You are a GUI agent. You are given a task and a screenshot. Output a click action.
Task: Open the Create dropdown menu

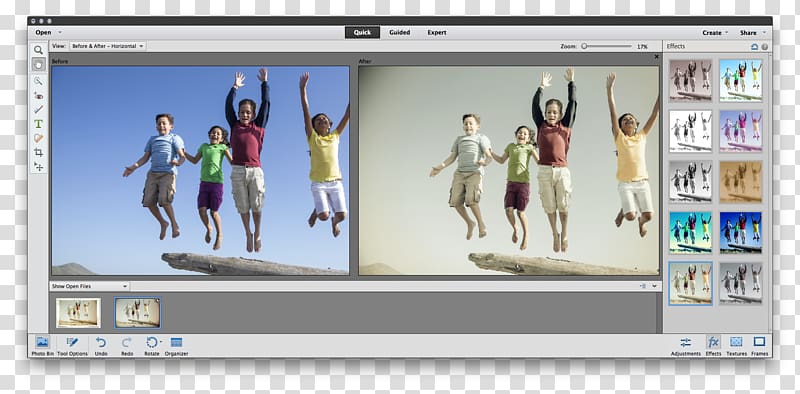(715, 33)
